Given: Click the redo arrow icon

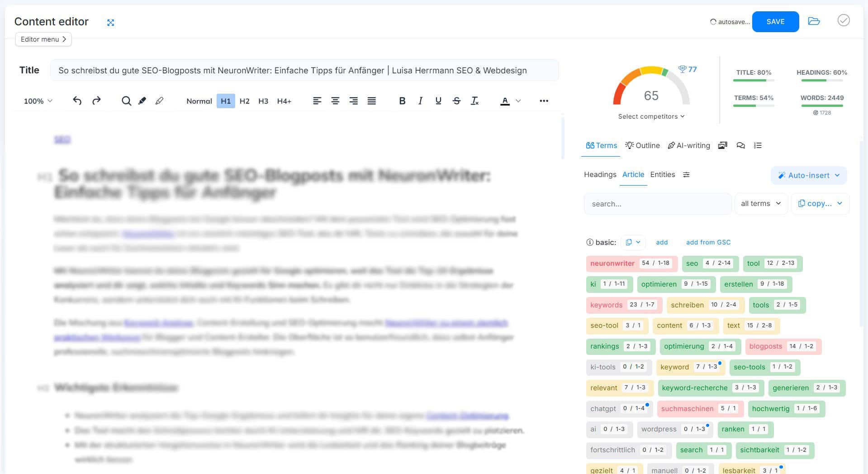Looking at the screenshot, I should click(x=96, y=101).
